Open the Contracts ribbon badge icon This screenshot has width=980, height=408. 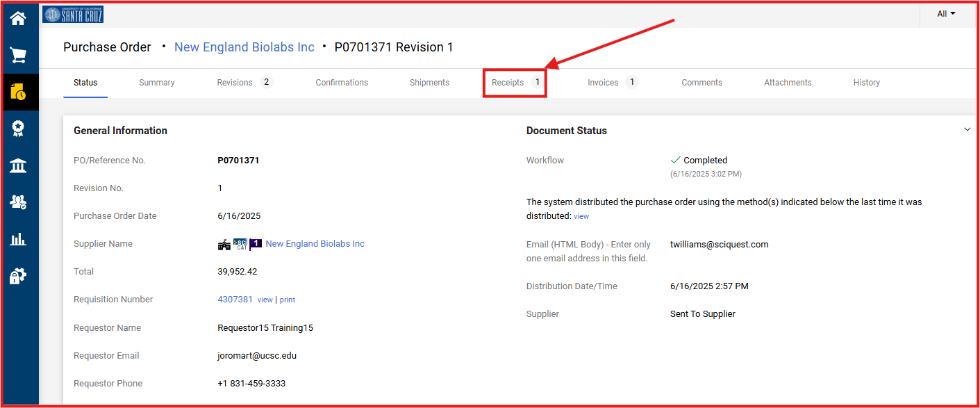coord(18,128)
